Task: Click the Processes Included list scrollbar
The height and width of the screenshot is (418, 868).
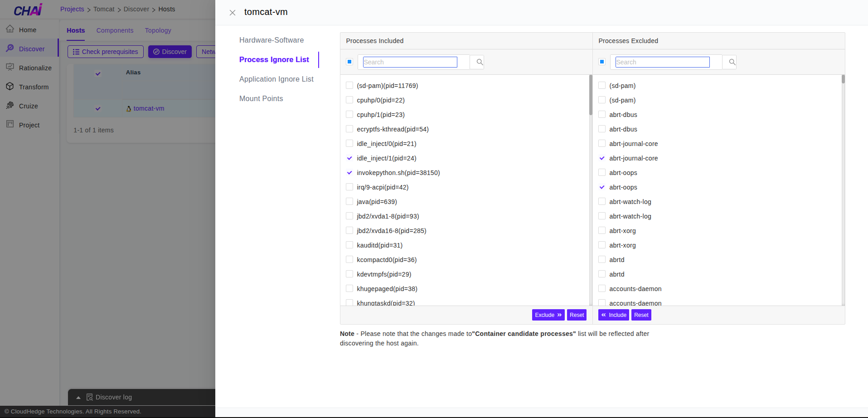Action: [591, 95]
